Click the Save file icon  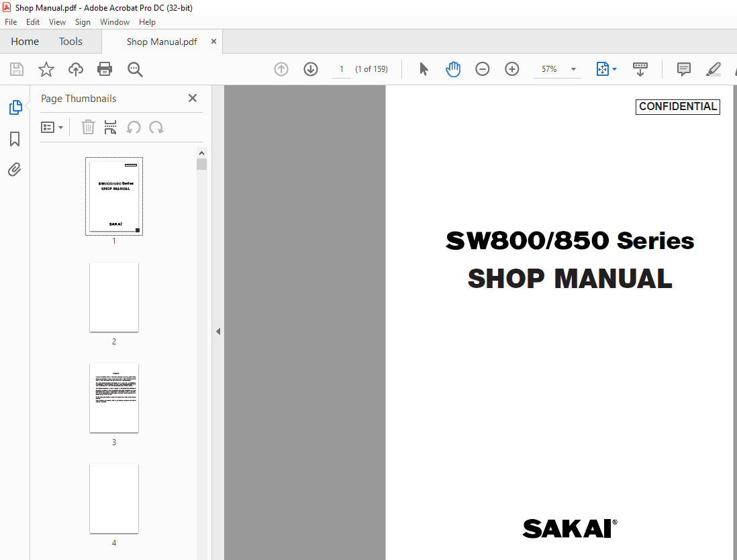[x=17, y=69]
